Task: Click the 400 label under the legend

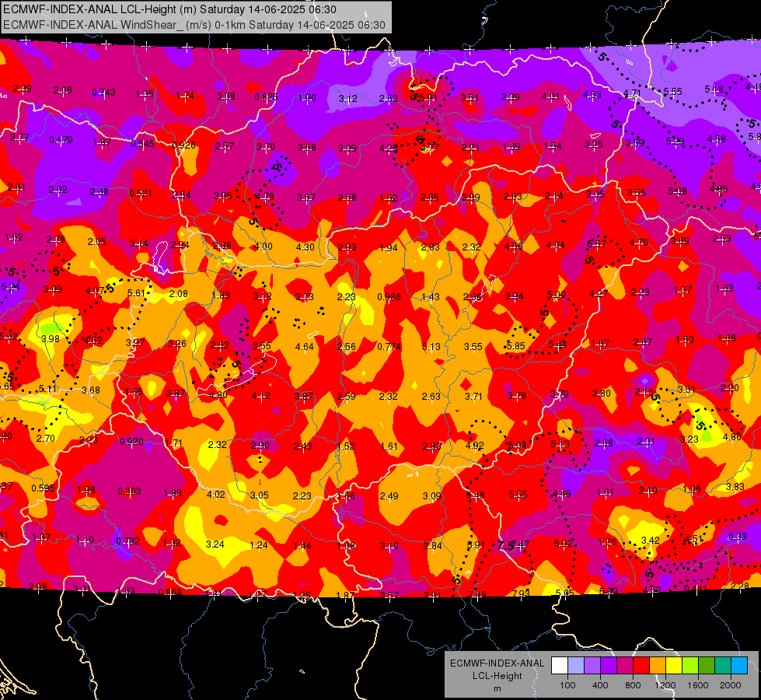Action: pyautogui.click(x=600, y=685)
